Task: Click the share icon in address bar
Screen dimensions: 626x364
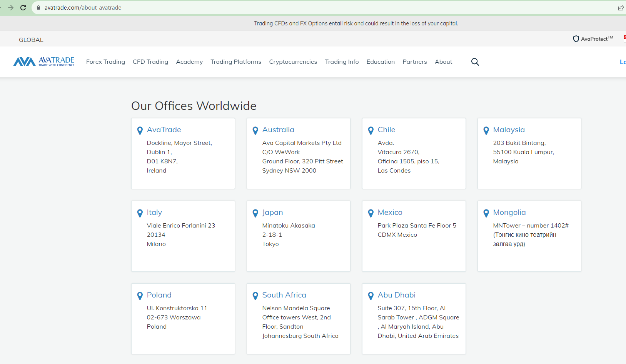Action: tap(621, 8)
